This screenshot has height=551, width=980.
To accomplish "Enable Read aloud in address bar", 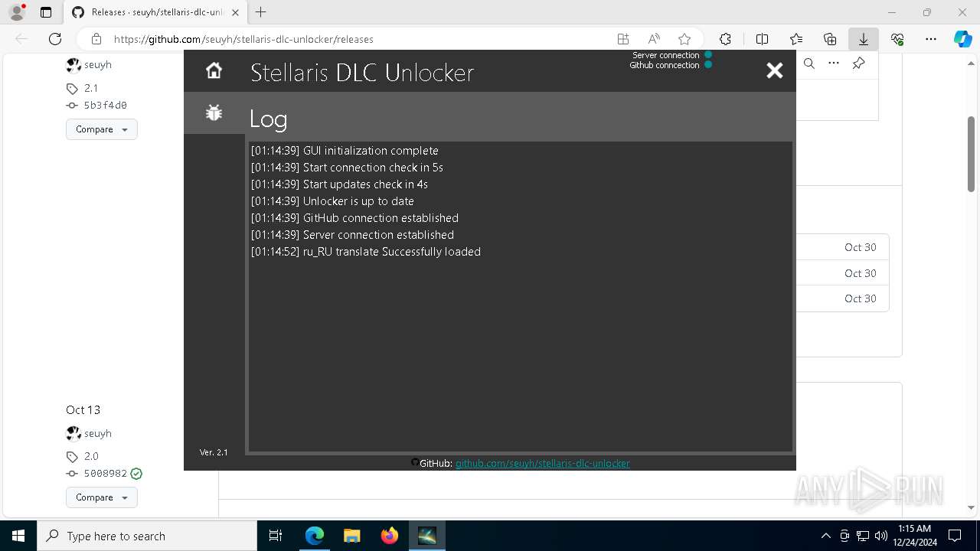I will pyautogui.click(x=654, y=39).
